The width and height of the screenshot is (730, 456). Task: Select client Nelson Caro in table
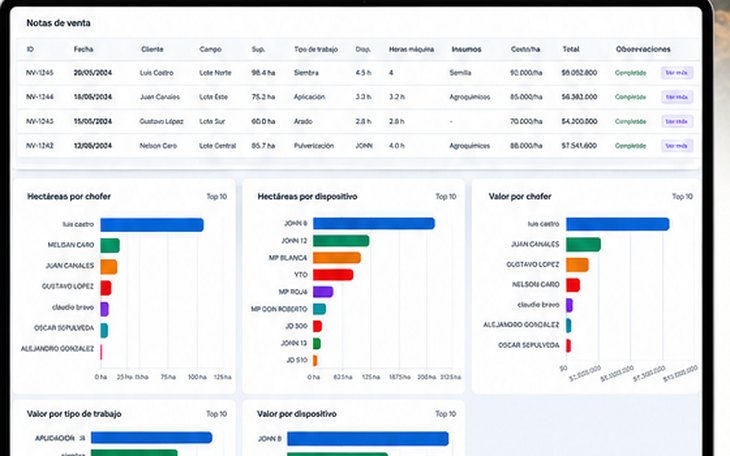coord(158,145)
